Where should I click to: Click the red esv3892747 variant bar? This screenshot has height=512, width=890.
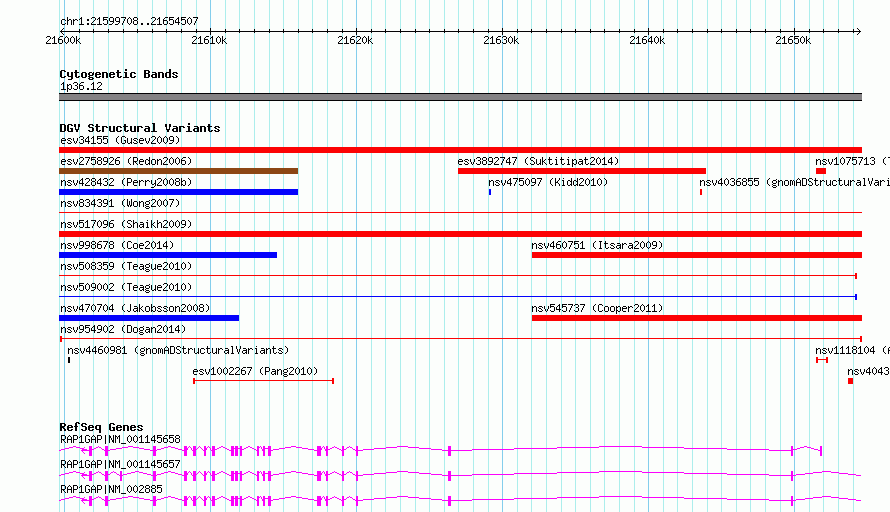[x=582, y=171]
